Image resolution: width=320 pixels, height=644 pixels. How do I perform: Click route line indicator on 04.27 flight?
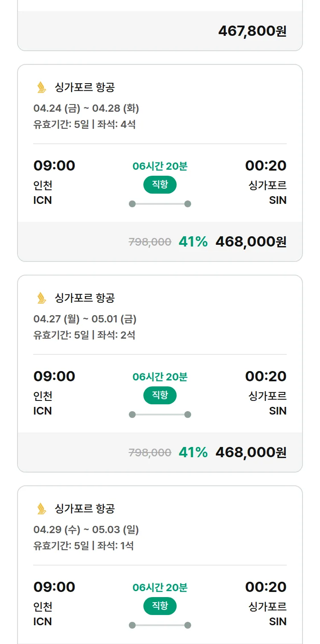(160, 415)
